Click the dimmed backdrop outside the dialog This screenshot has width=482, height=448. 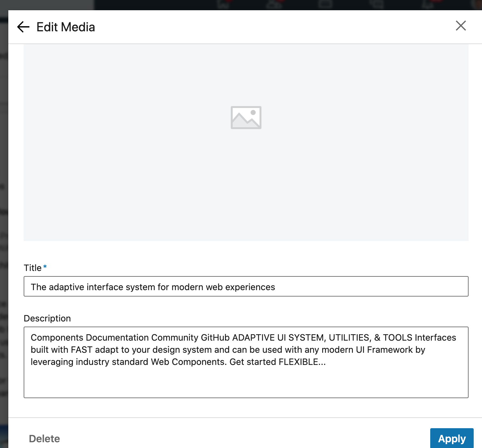coord(4,224)
